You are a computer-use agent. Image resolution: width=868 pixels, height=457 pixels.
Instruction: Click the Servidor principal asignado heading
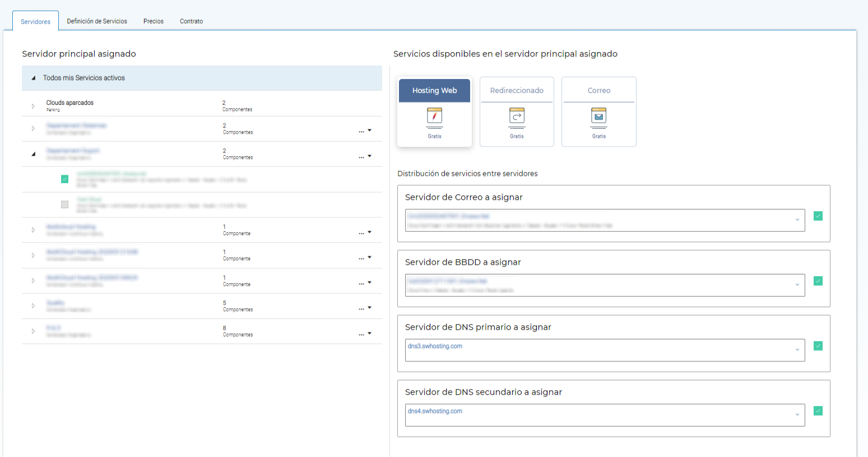(x=79, y=54)
